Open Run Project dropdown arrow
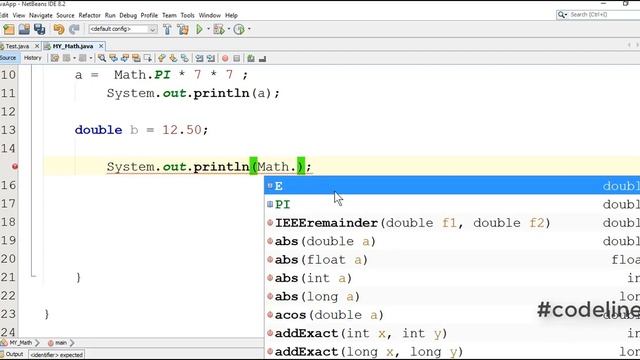The image size is (640, 360). (208, 29)
